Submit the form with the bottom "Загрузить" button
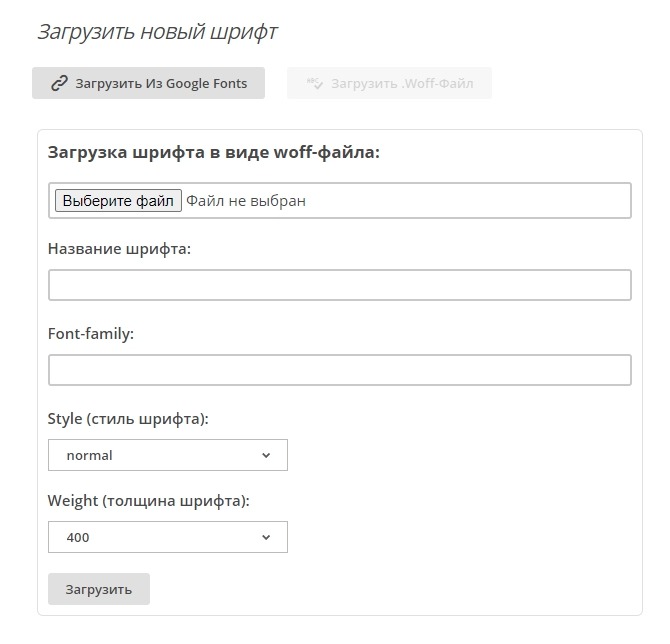 coord(99,589)
